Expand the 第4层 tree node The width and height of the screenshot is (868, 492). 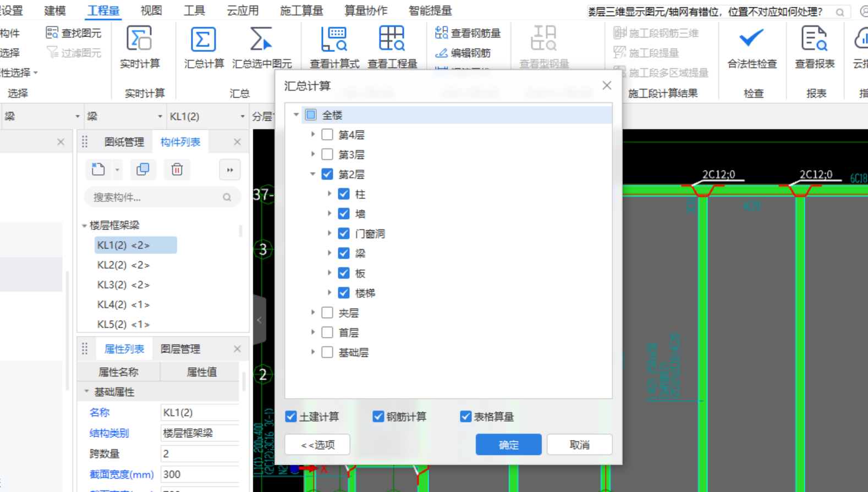312,135
